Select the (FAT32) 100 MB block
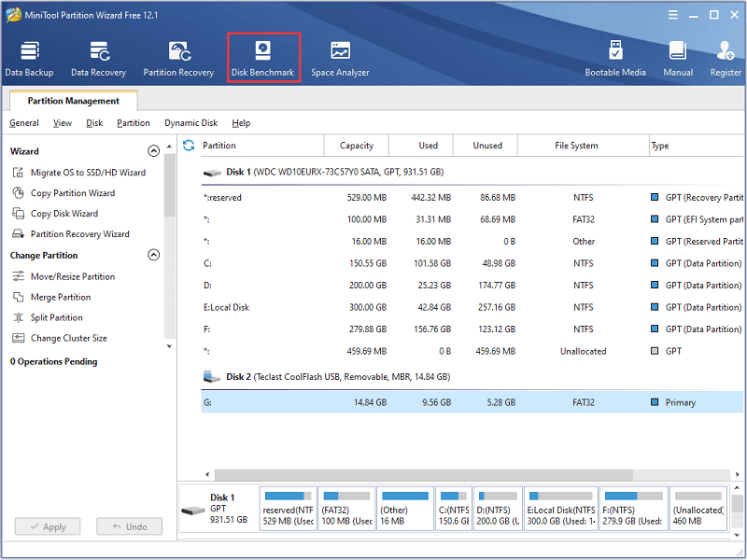 346,509
